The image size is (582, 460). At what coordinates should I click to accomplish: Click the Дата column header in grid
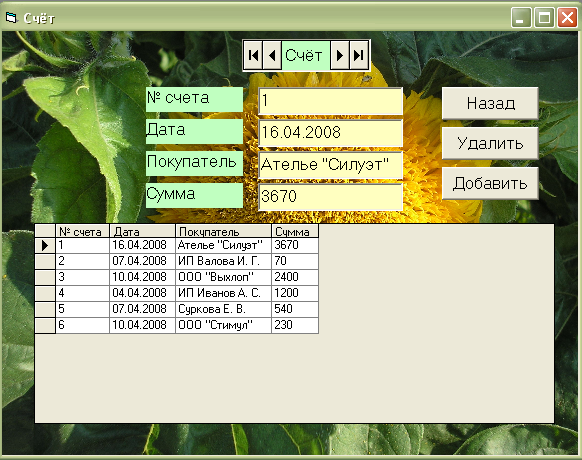point(142,231)
